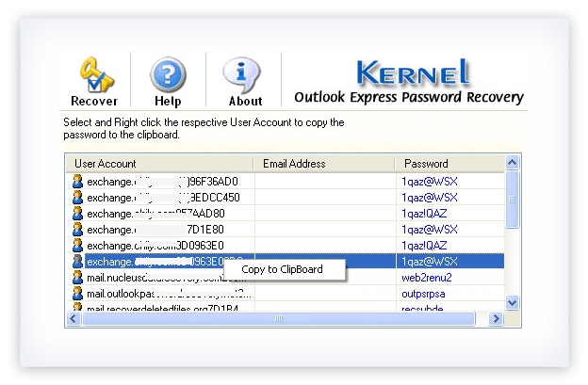Viewport: 588px width, 385px height.
Task: Click password web2renu2
Action: click(x=427, y=278)
